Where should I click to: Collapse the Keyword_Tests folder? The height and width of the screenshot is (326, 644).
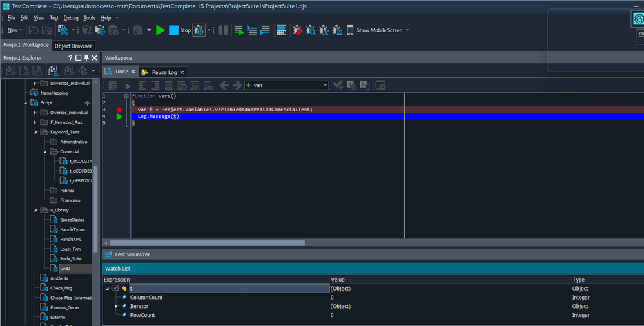35,132
